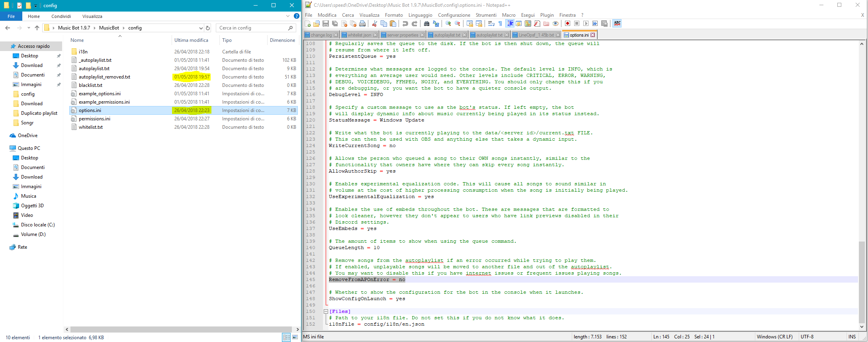868x342 pixels.
Task: Open the Cerca menu in Notepad++
Action: point(348,15)
